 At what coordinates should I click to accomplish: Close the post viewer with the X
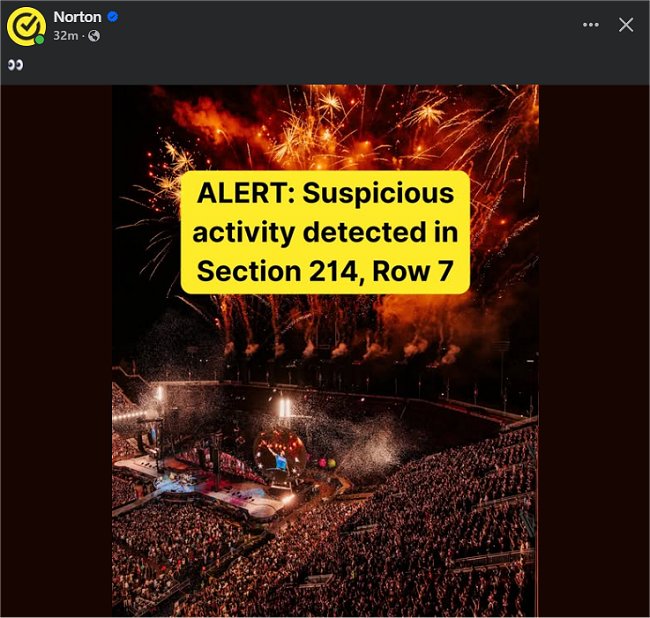626,25
